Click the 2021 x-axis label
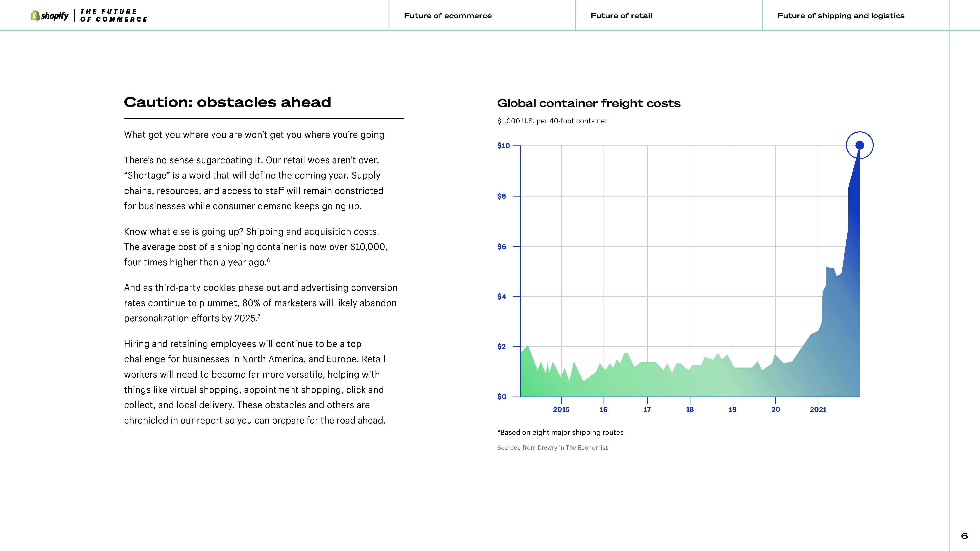Screen dimensions: 980x551 coord(818,410)
